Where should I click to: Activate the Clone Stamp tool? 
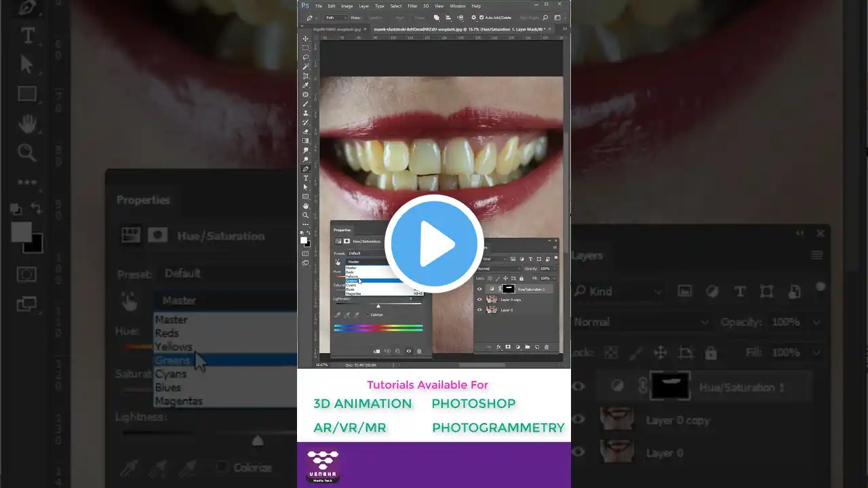(x=306, y=113)
